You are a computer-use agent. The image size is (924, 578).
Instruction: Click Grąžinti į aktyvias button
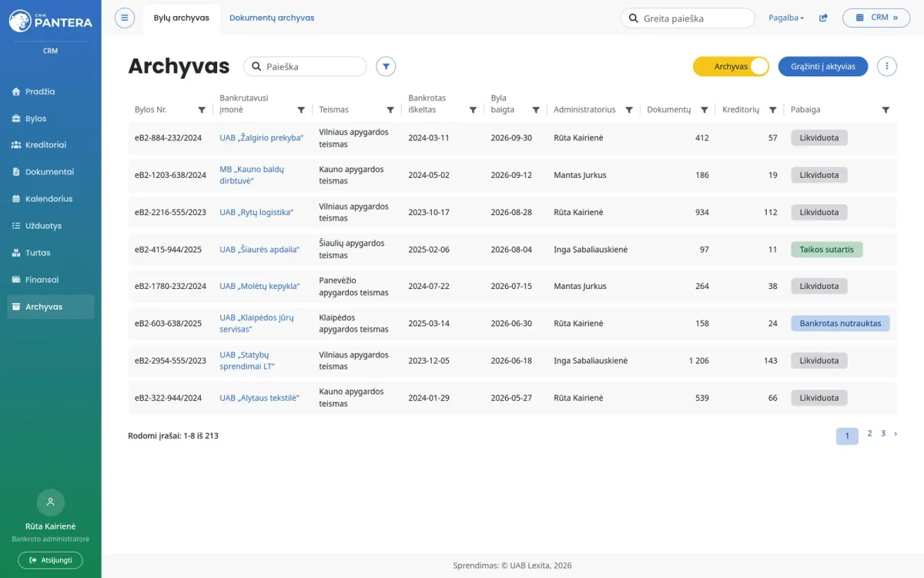[823, 66]
